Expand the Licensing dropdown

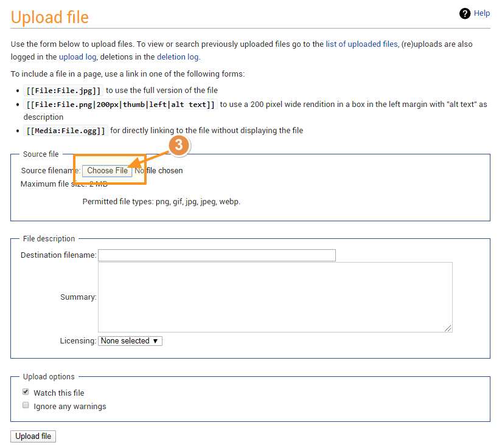click(130, 341)
